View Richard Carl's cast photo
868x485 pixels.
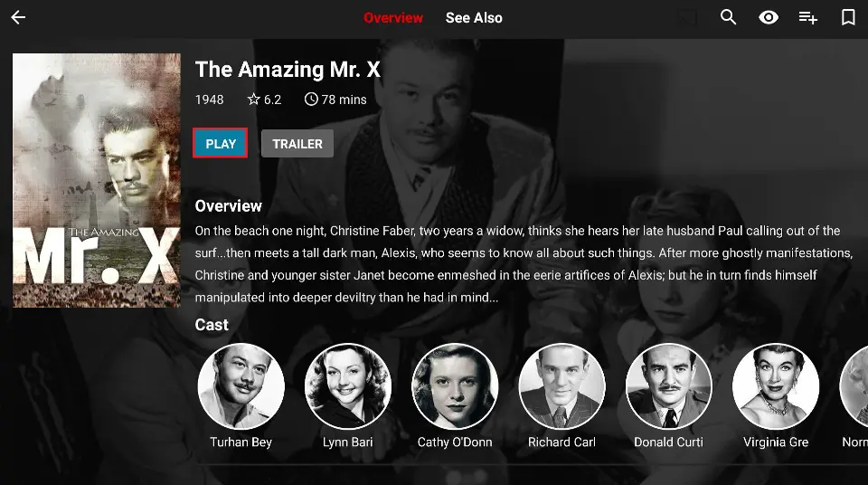click(x=561, y=386)
